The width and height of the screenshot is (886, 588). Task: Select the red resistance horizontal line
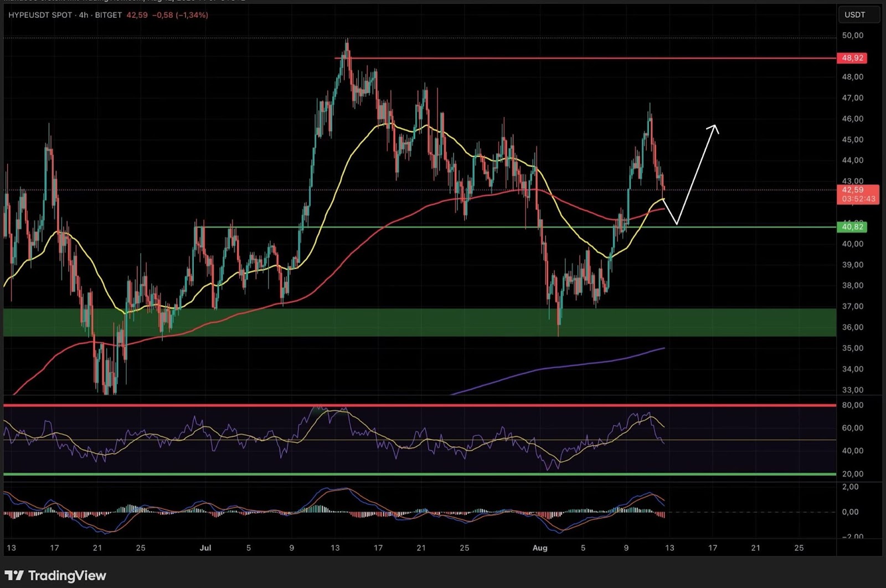554,58
